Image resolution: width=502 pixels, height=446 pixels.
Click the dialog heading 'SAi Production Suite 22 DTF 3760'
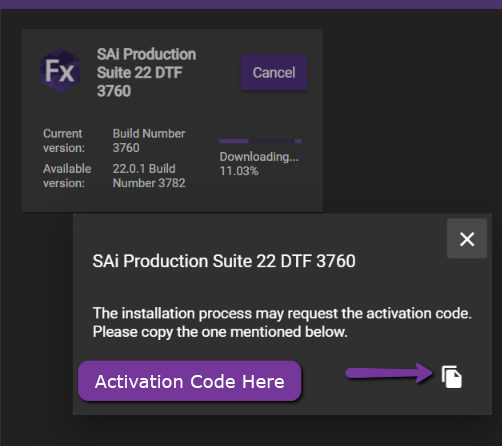224,261
